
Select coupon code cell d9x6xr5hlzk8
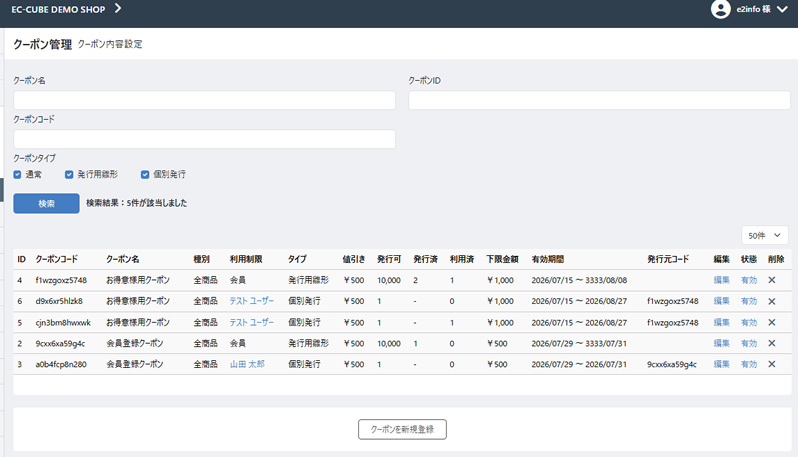click(59, 301)
